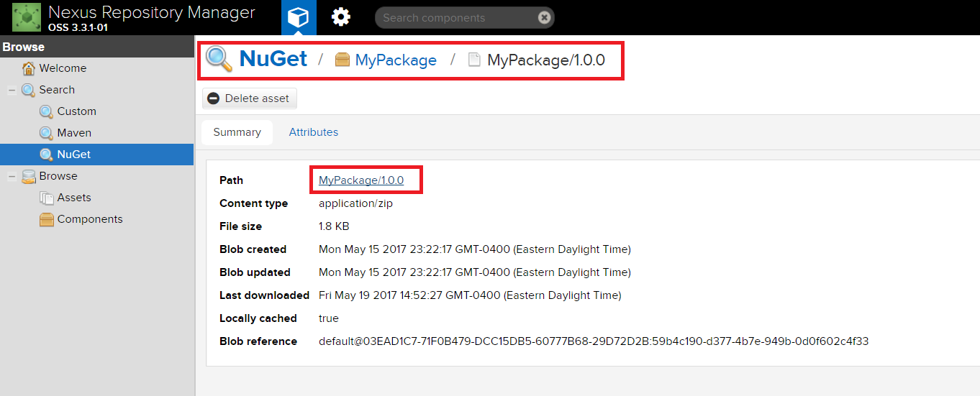Select NuGet in the sidebar tree

coord(74,155)
